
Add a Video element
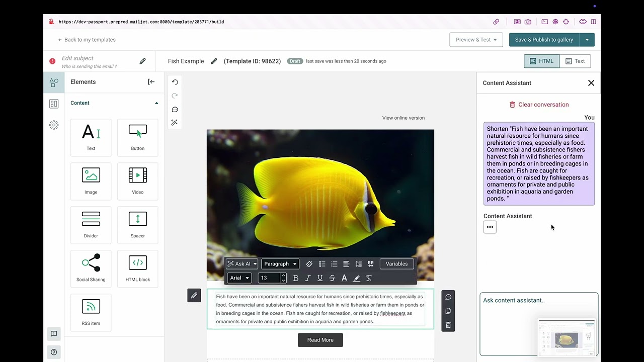click(138, 181)
